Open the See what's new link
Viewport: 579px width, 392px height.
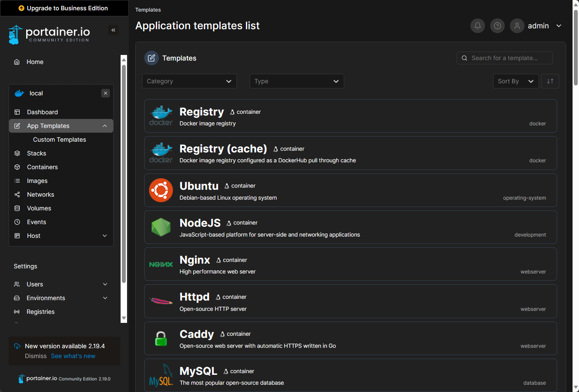(x=73, y=356)
